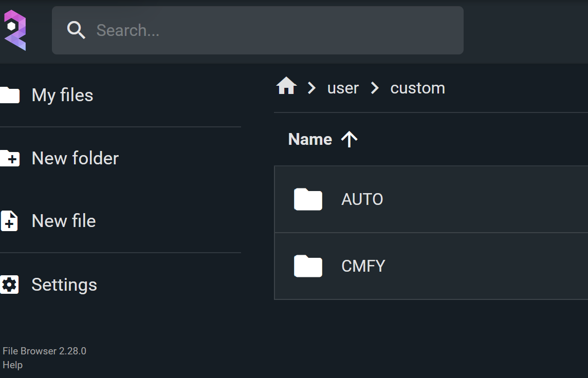Select the AUTO folder row
This screenshot has width=588, height=378.
pos(411,199)
